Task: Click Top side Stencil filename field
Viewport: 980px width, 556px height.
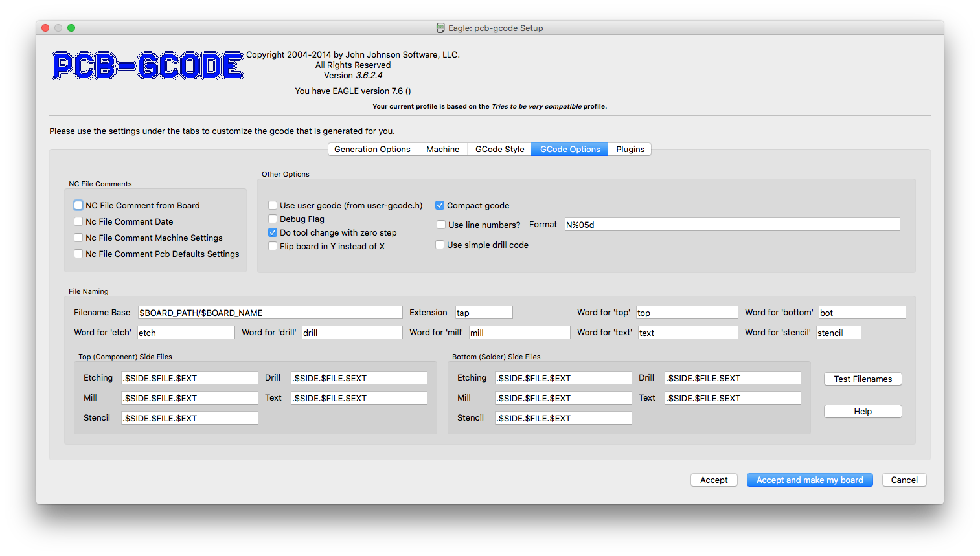Action: tap(190, 418)
